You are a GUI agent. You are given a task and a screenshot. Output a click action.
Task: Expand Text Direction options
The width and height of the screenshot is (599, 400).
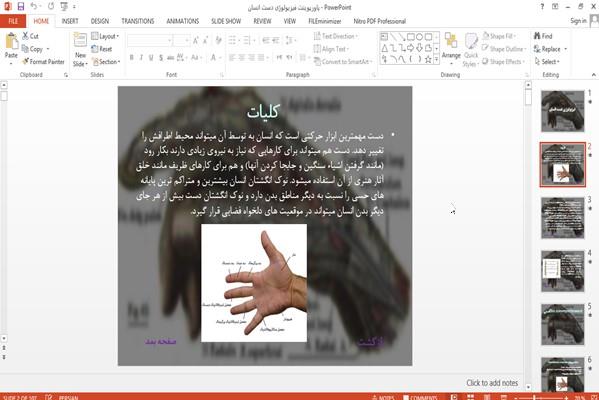336,36
